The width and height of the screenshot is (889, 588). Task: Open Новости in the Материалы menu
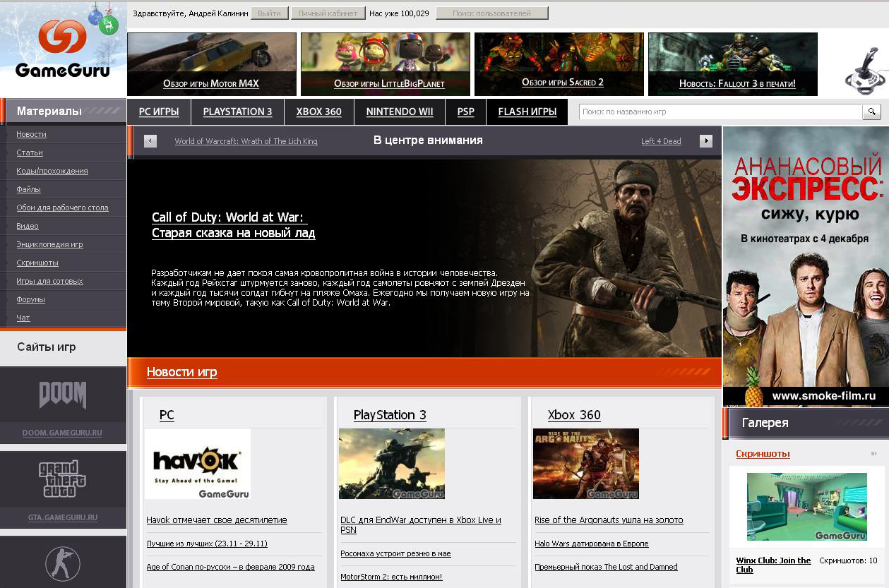tap(31, 134)
